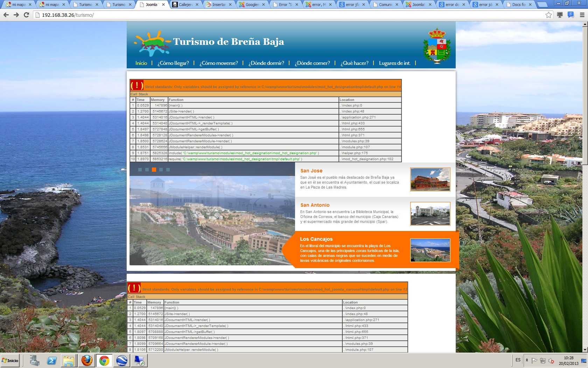Go back to the previous page
588x368 pixels.
(x=6, y=15)
